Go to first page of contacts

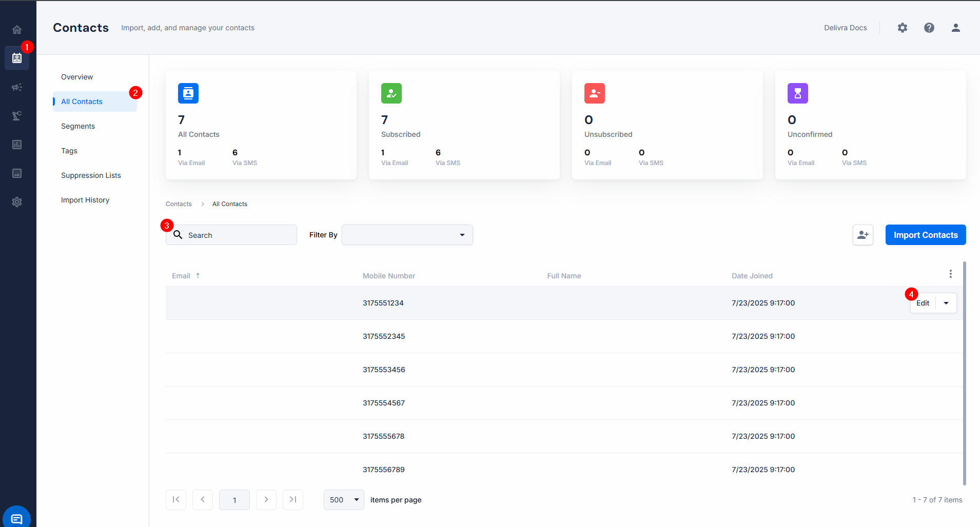[176, 500]
